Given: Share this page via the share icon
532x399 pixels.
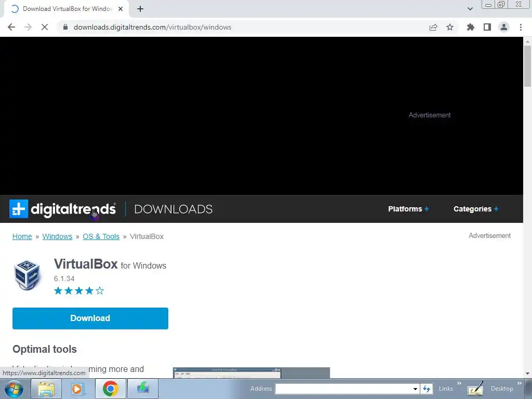Looking at the screenshot, I should tap(433, 27).
